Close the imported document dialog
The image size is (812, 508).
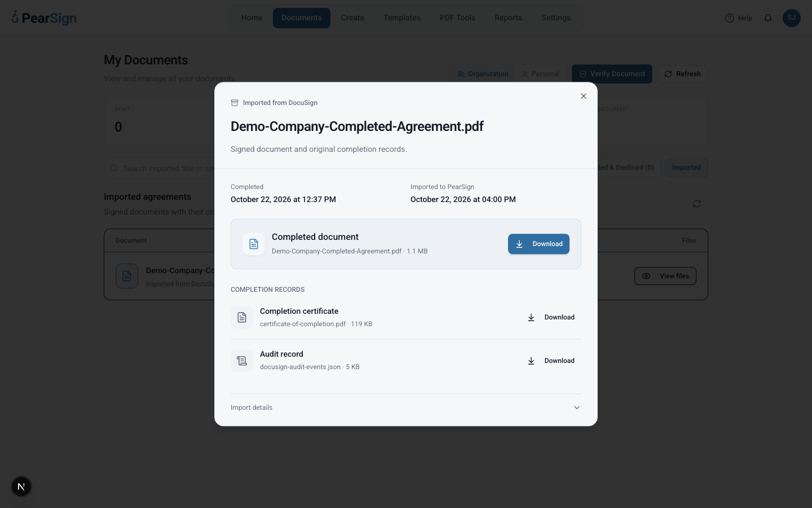click(x=584, y=96)
